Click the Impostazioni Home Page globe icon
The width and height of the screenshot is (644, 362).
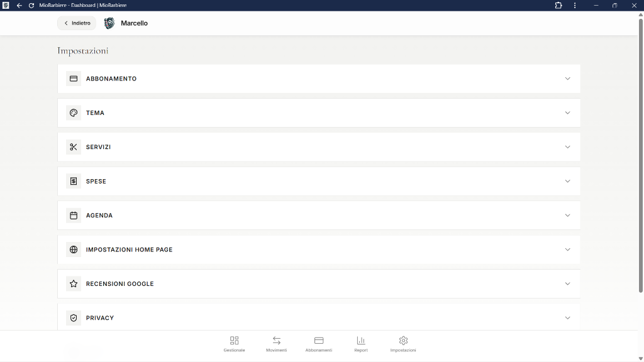pyautogui.click(x=74, y=250)
